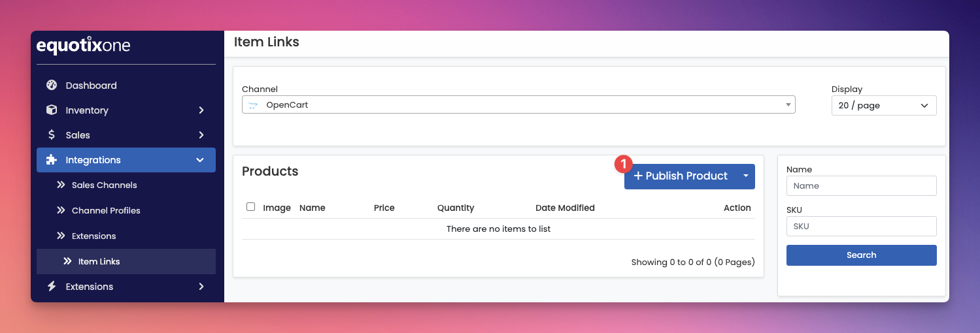Click into the SKU input field
The image size is (980, 333).
pos(861,227)
